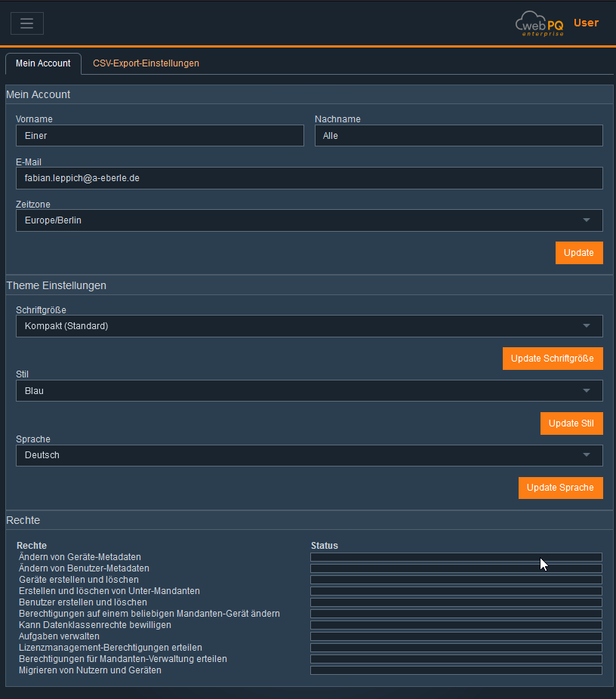Click status bar for Migrieren von Nutzern und Geräten
Screen dimensions: 616x699
(456, 670)
